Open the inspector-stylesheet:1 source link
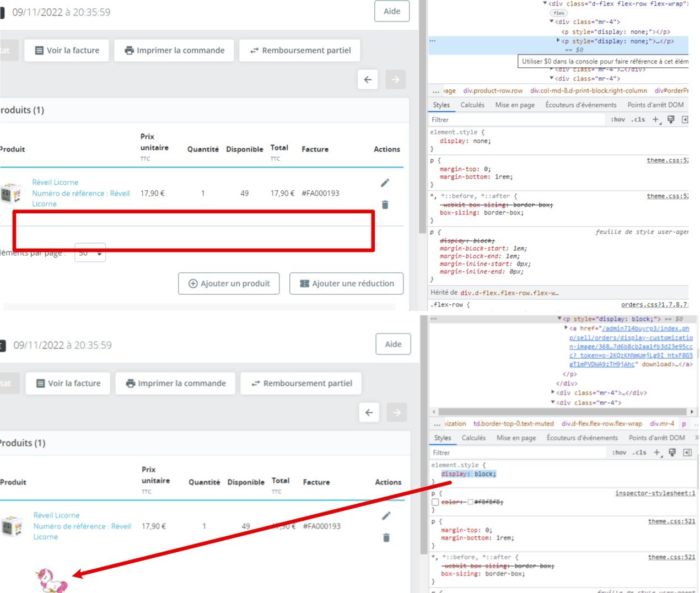 655,493
